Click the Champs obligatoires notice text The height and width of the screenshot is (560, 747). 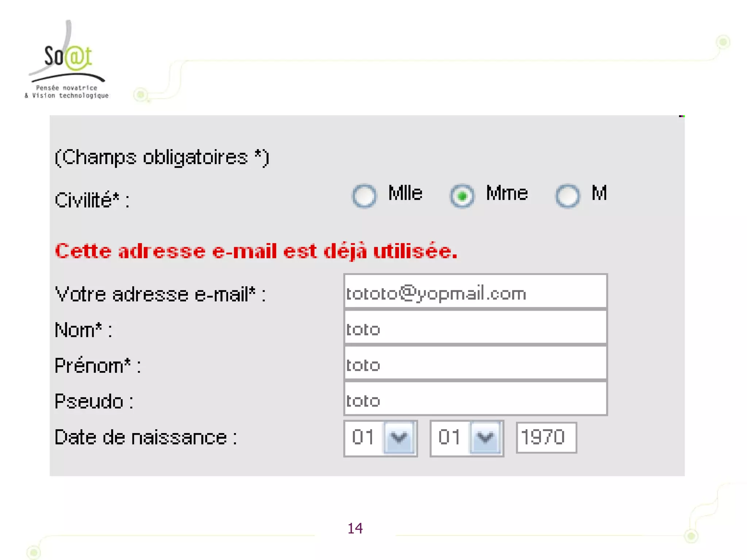(162, 157)
